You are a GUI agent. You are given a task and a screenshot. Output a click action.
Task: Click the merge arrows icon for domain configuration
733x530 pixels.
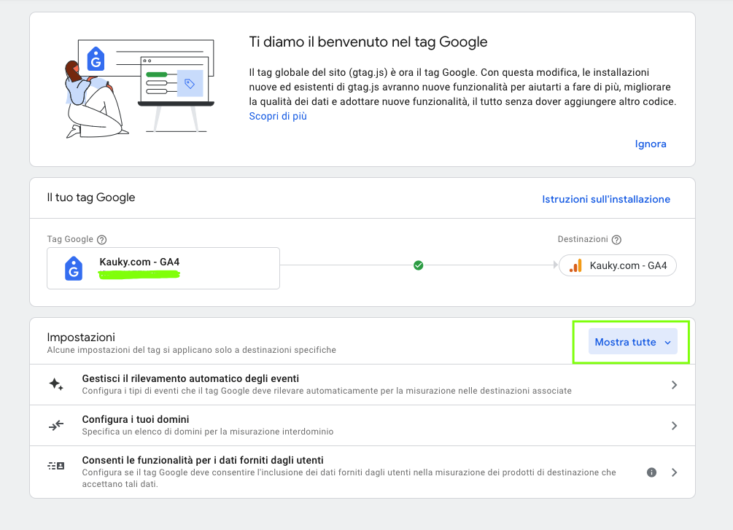(56, 425)
